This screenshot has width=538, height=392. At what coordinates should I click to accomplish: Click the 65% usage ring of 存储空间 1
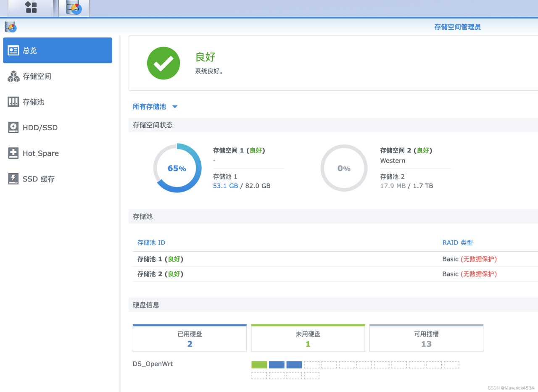177,168
